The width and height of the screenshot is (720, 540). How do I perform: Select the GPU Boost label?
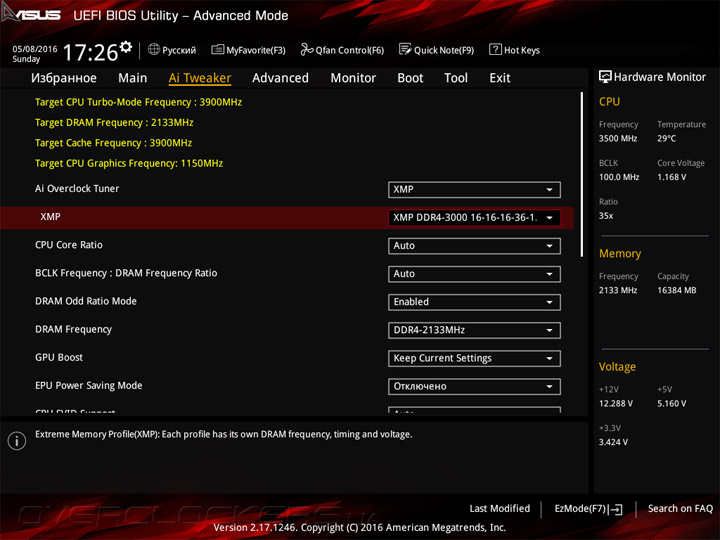59,357
